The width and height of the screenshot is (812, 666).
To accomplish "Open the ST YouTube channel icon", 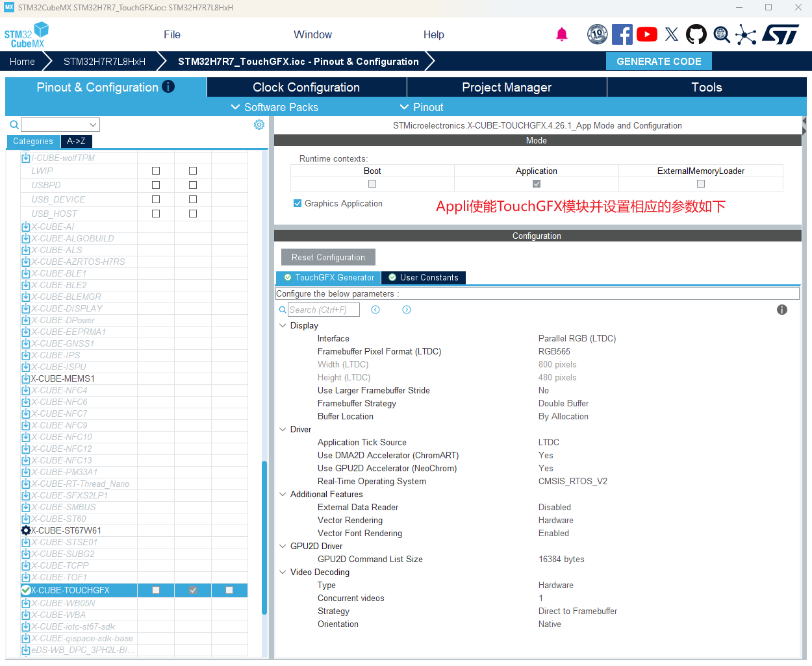I will [x=647, y=34].
